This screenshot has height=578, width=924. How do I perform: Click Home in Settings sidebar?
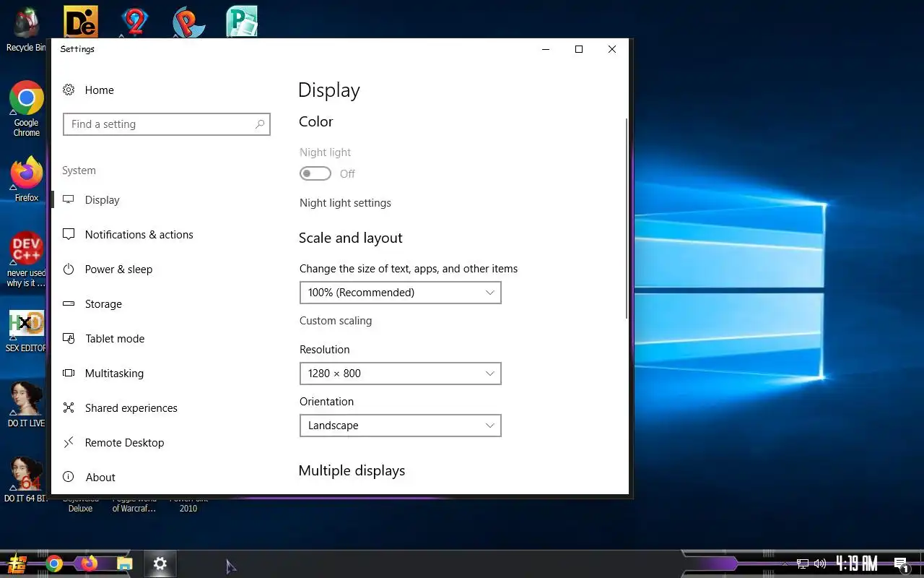[99, 90]
